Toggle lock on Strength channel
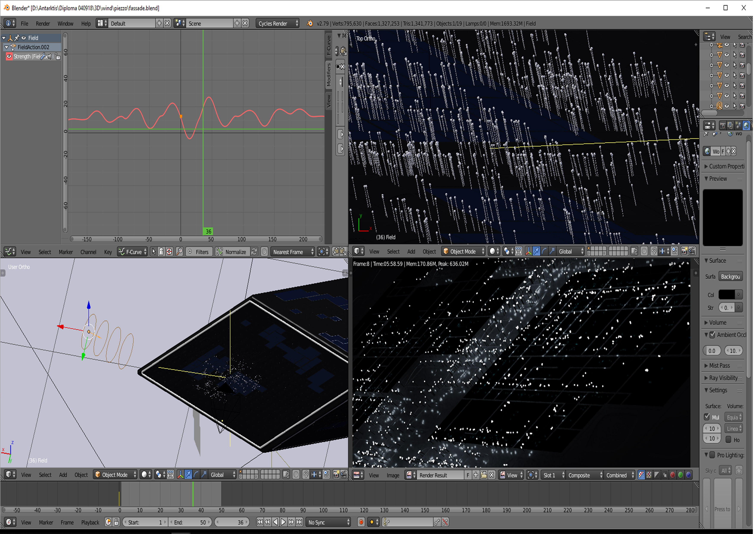Screen dimensions: 756x534 tap(58, 57)
